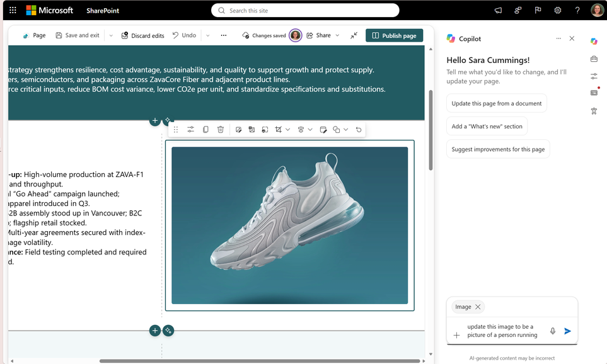
Task: Click the Microsoft logo
Action: pyautogui.click(x=50, y=11)
